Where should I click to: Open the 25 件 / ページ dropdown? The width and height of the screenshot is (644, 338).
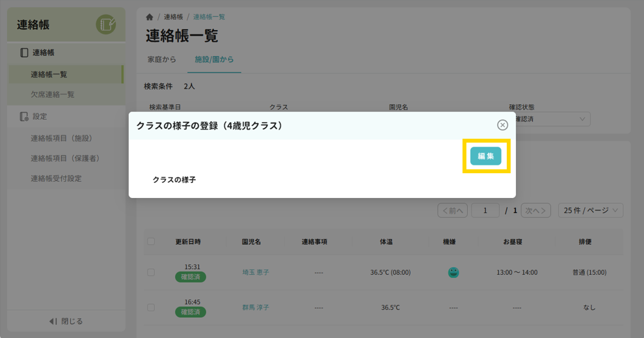[x=591, y=210]
